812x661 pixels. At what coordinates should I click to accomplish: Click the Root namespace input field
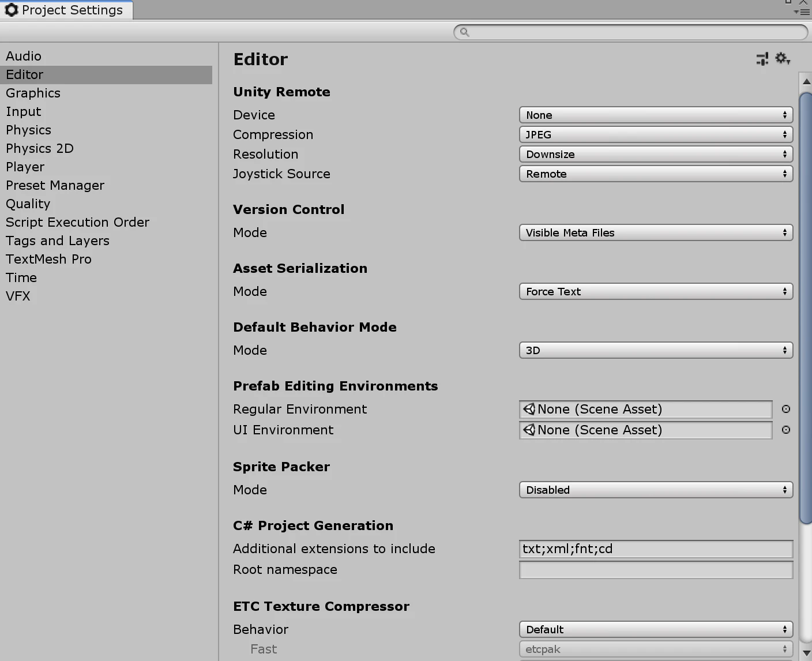[656, 569]
